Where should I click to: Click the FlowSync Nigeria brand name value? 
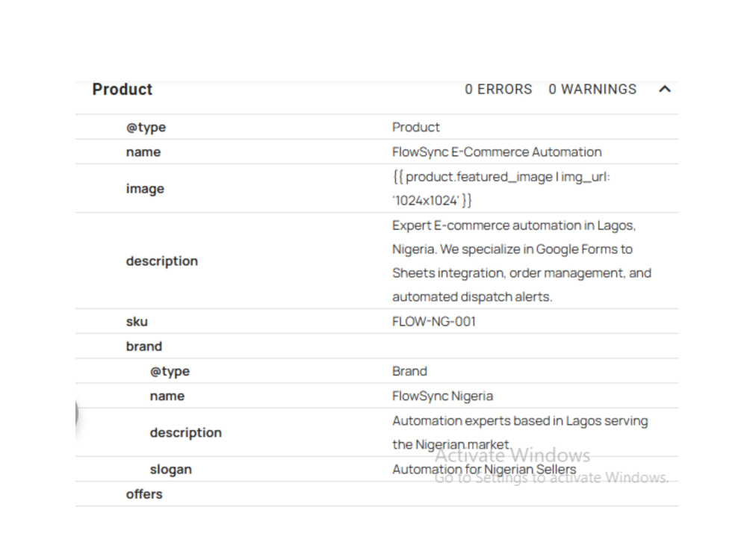click(x=442, y=396)
